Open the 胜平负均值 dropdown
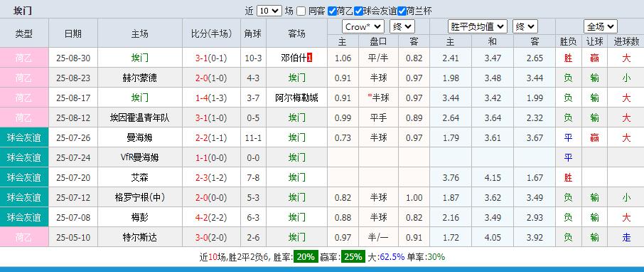This screenshot has height=272, width=644. [x=478, y=27]
